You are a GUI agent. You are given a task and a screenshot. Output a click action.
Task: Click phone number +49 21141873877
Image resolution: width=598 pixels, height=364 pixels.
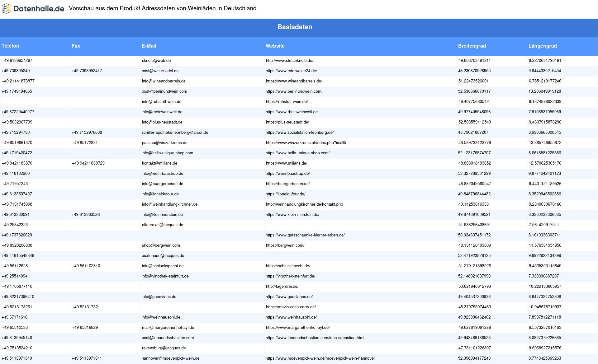(x=18, y=81)
